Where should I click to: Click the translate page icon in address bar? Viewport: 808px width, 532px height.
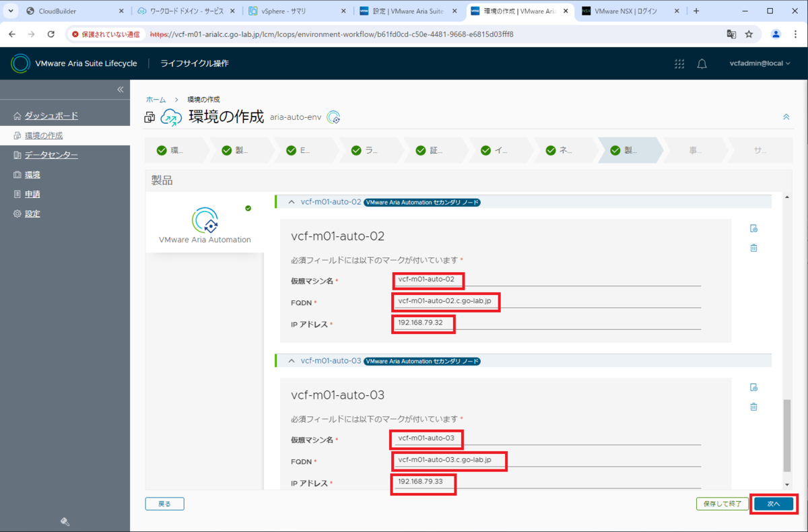731,34
